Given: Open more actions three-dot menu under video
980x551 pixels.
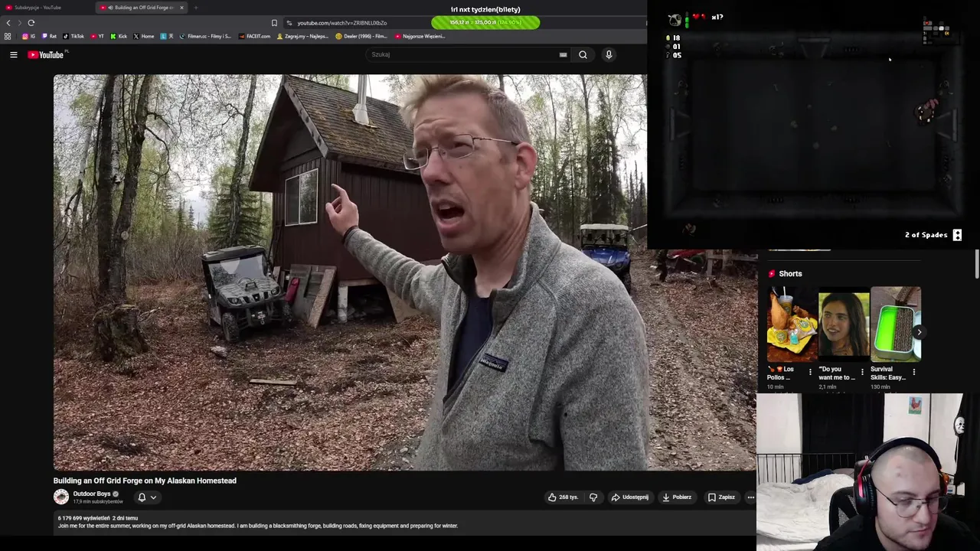Looking at the screenshot, I should click(750, 497).
